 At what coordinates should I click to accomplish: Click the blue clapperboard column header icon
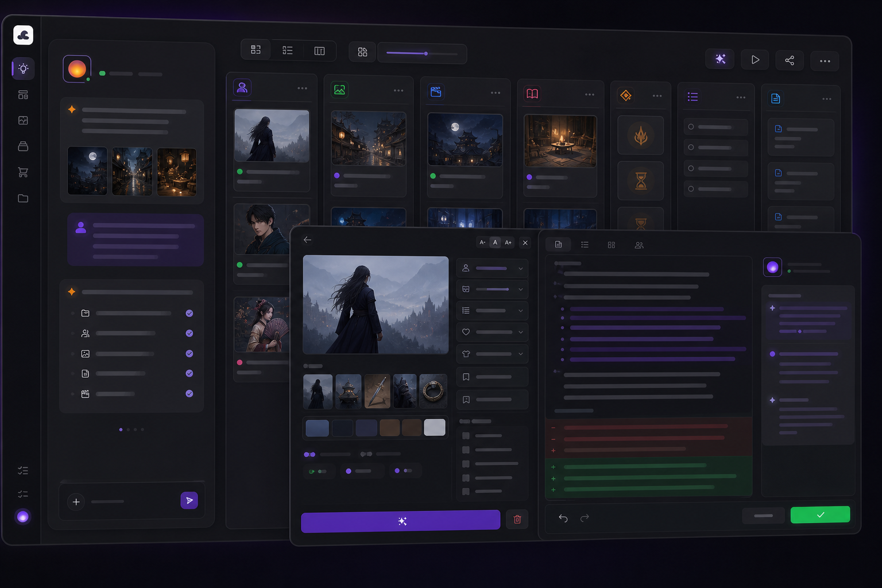436,92
